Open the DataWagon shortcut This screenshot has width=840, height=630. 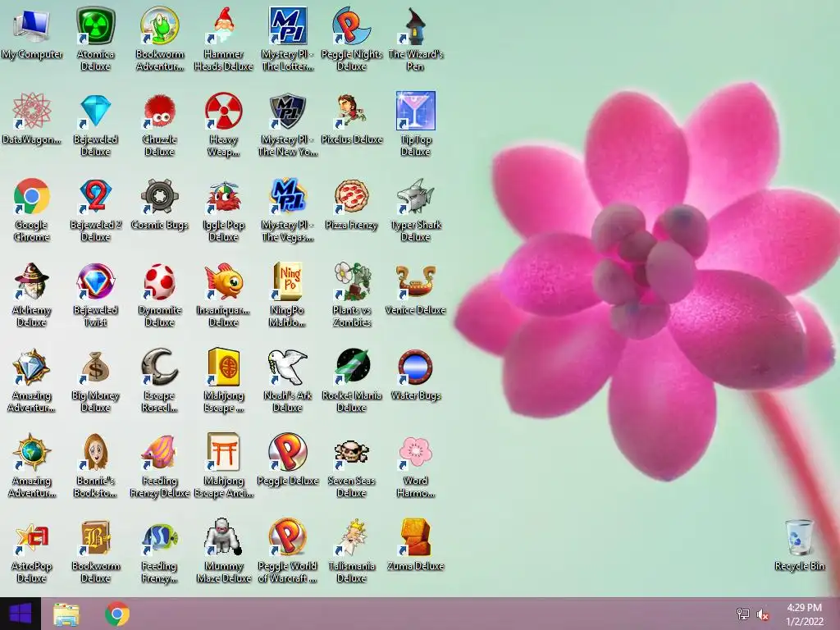point(32,111)
